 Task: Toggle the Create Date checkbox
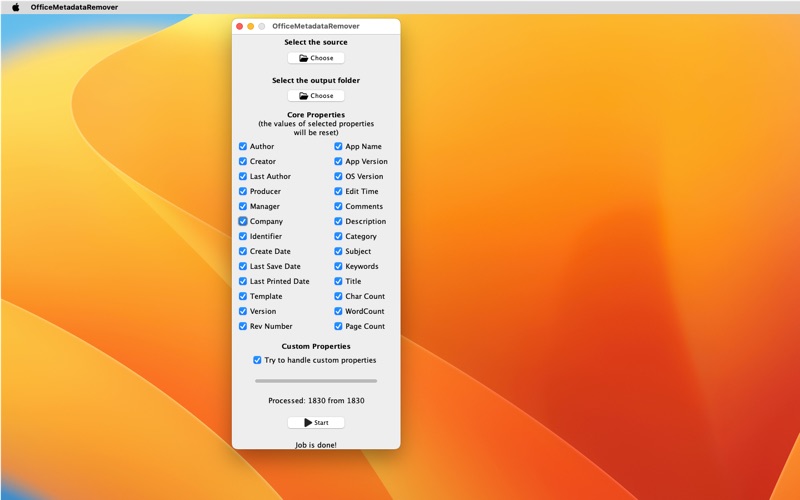[x=243, y=252]
